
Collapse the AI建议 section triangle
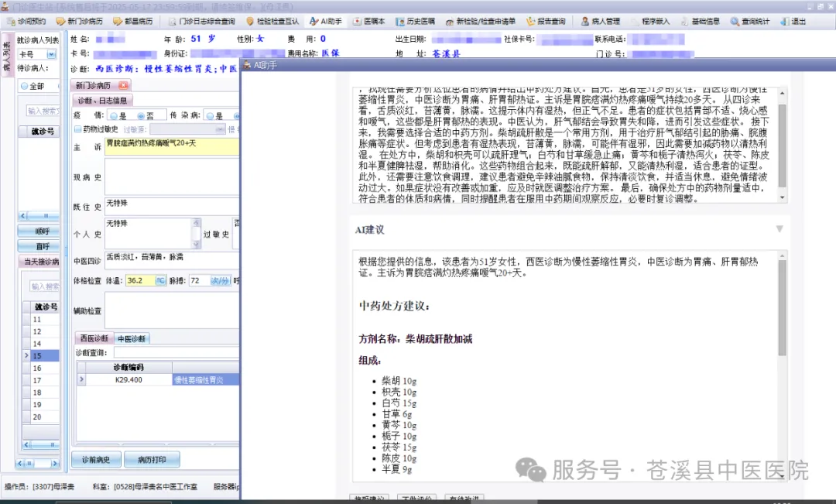(779, 229)
